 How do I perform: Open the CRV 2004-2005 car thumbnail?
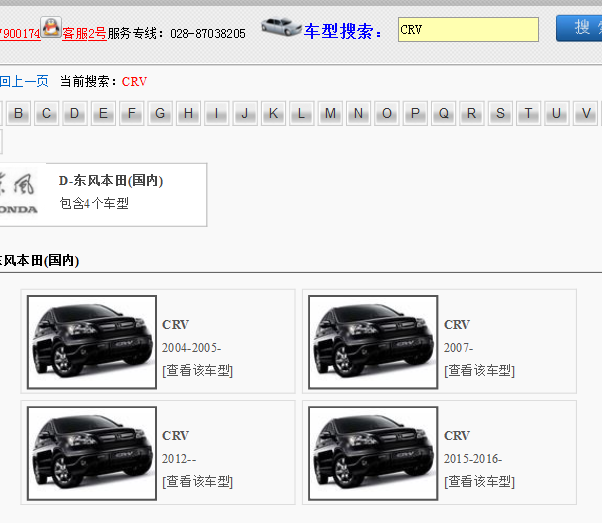click(x=92, y=342)
